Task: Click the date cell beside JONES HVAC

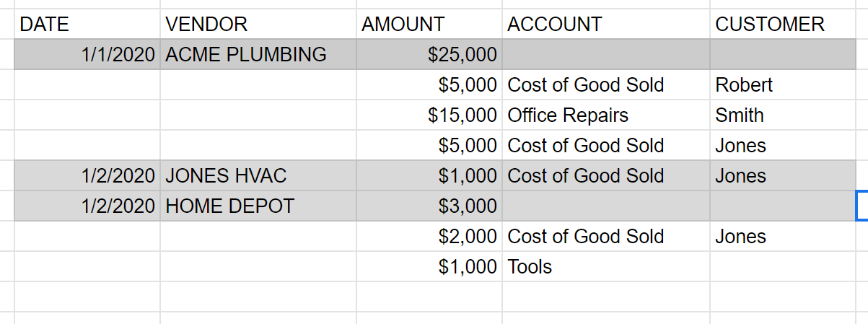Action: coord(87,176)
